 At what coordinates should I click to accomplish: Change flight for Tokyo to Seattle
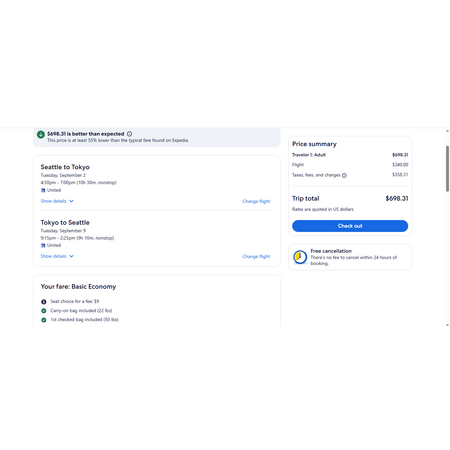coord(256,256)
